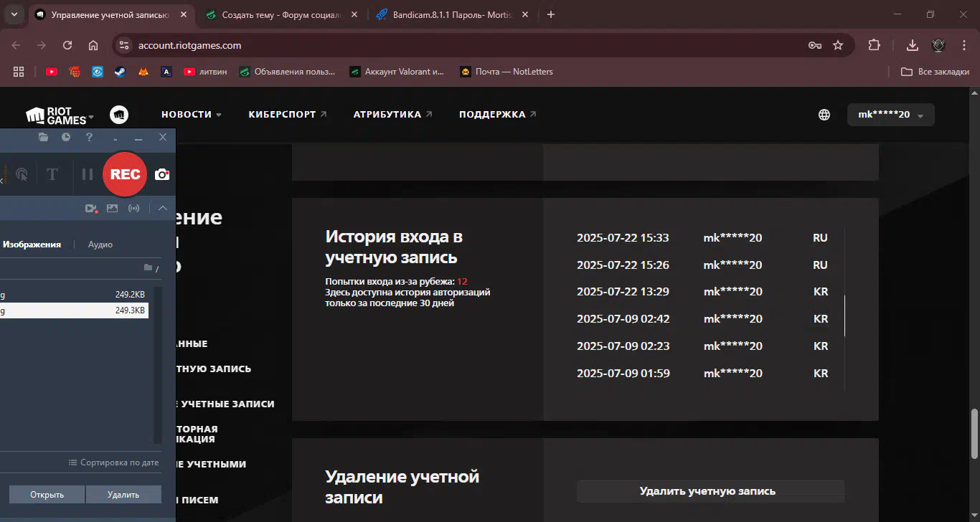Open browser three-dot menu
This screenshot has height=522, width=980.
[x=963, y=45]
